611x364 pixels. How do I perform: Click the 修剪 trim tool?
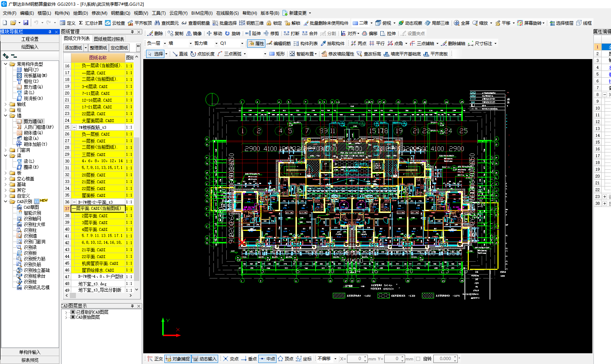[271, 33]
